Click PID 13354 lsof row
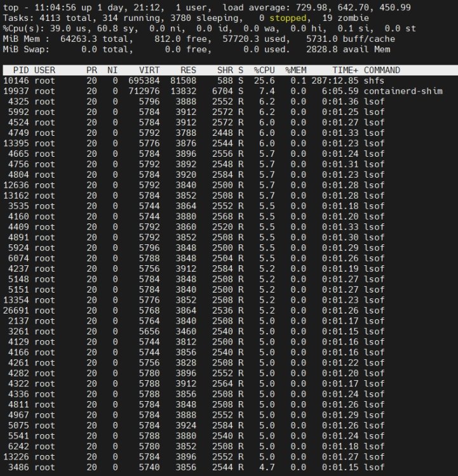Viewport: 458px width, 476px height. click(194, 300)
